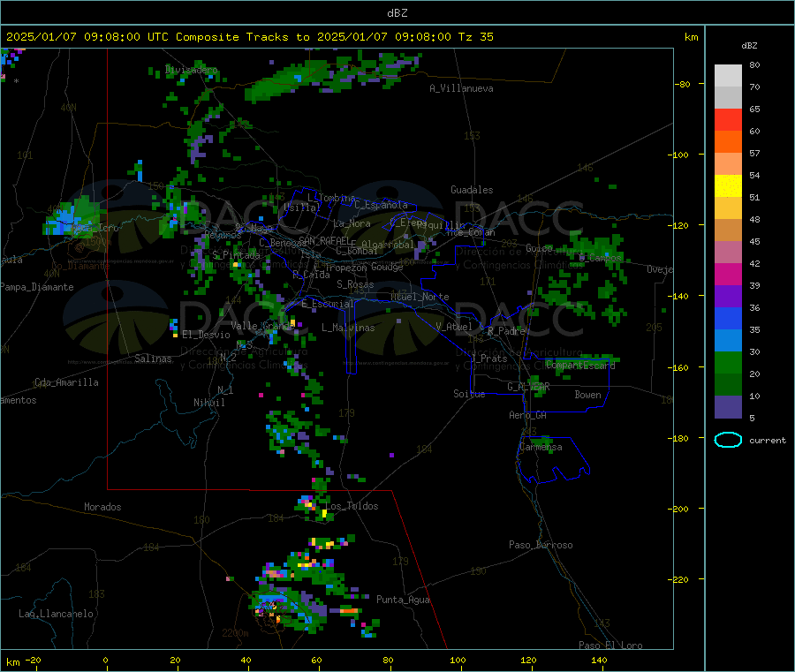Image resolution: width=795 pixels, height=672 pixels.
Task: Select the Morados place label
Action: tap(103, 507)
